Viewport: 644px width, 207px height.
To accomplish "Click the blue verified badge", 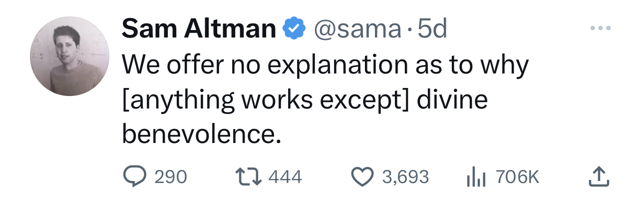I will (295, 30).
